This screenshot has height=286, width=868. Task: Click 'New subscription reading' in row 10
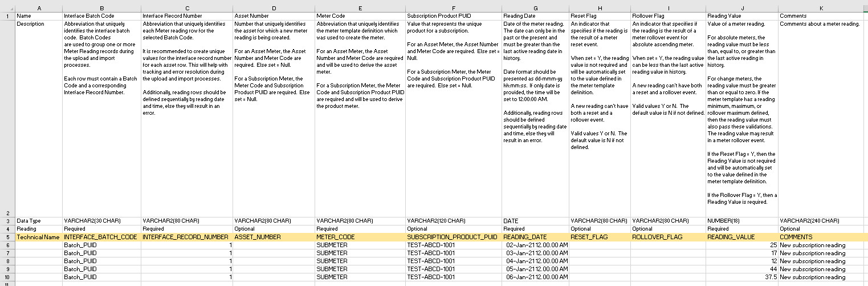[821, 277]
